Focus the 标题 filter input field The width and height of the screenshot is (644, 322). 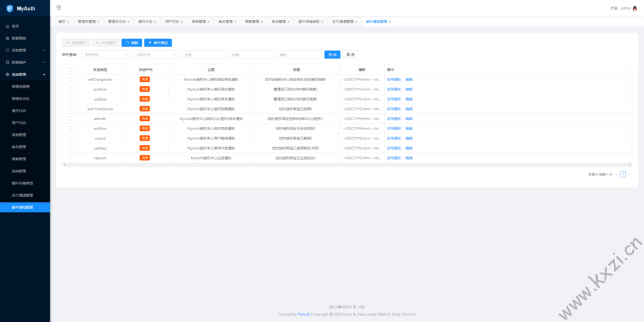(x=252, y=55)
